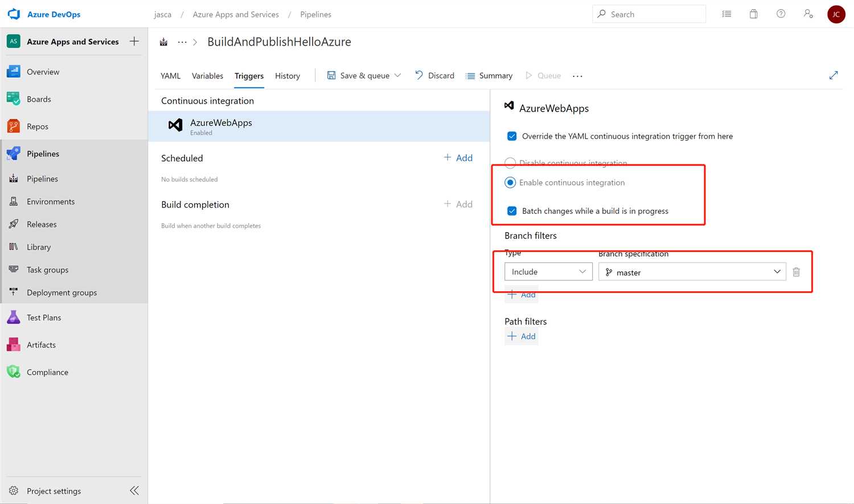Add a build completion trigger
The image size is (854, 504).
pyautogui.click(x=458, y=204)
